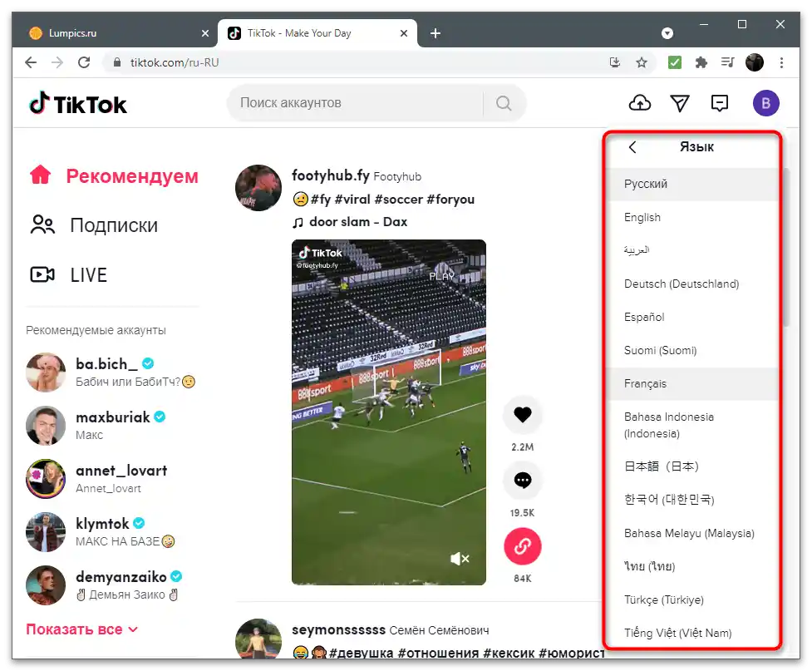812x671 pixels.
Task: Go back from the Язык menu
Action: click(x=632, y=147)
